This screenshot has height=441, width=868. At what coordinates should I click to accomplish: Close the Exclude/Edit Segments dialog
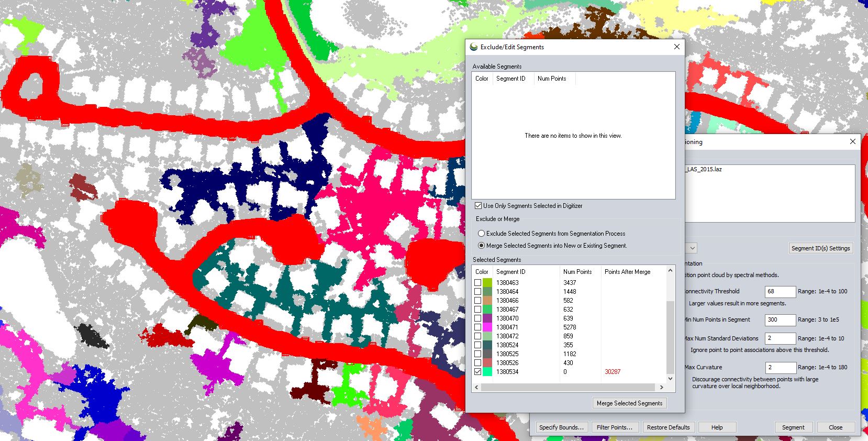click(676, 47)
